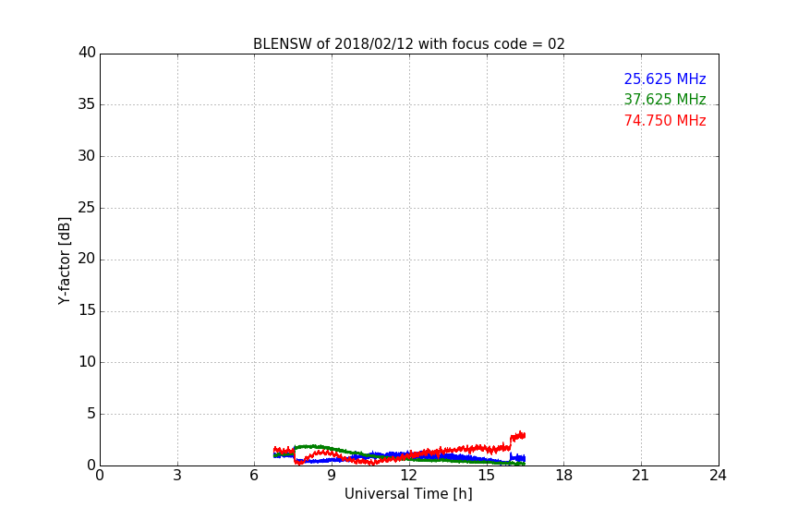Click the x-axis tick label '24'
The image size is (798, 532).
(718, 476)
